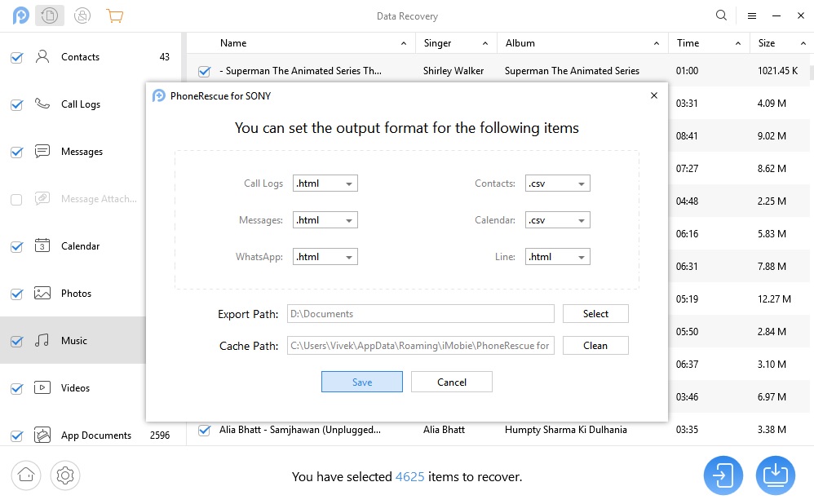The height and width of the screenshot is (504, 814).
Task: Click the Messages speech bubble icon
Action: (42, 151)
